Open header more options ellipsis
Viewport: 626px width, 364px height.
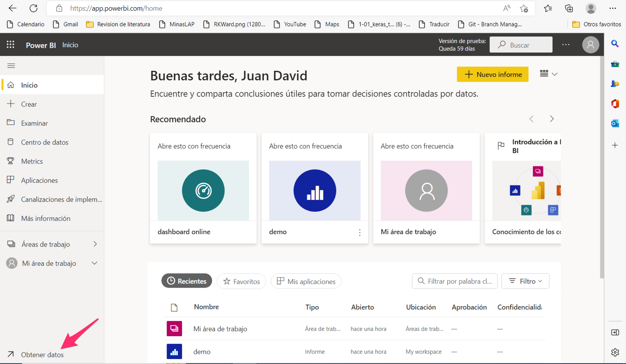click(x=566, y=45)
